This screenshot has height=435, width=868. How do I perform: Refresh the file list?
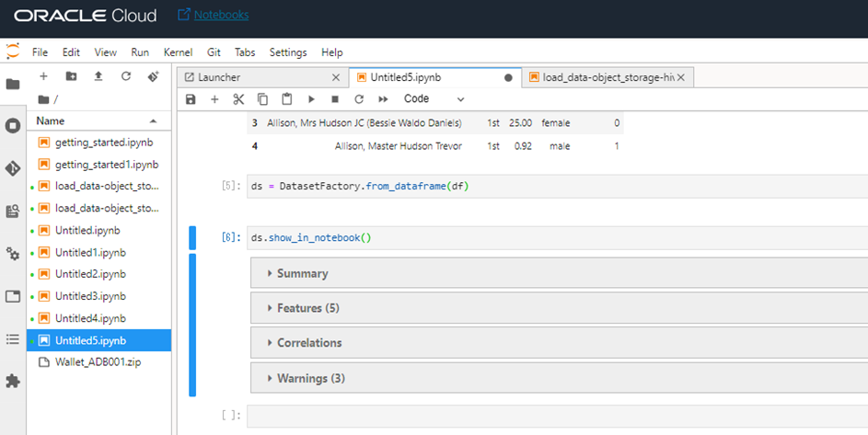coord(126,76)
